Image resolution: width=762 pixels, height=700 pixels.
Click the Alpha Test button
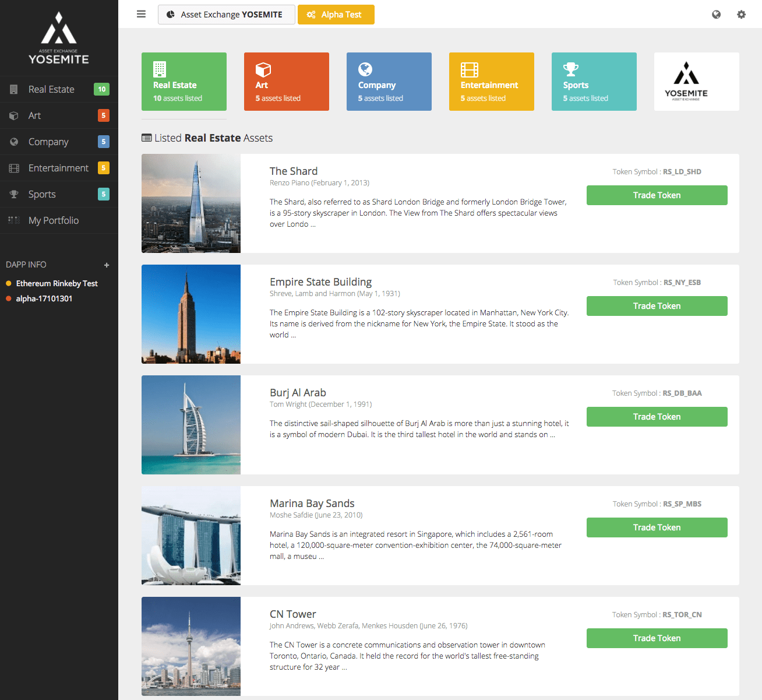tap(336, 15)
